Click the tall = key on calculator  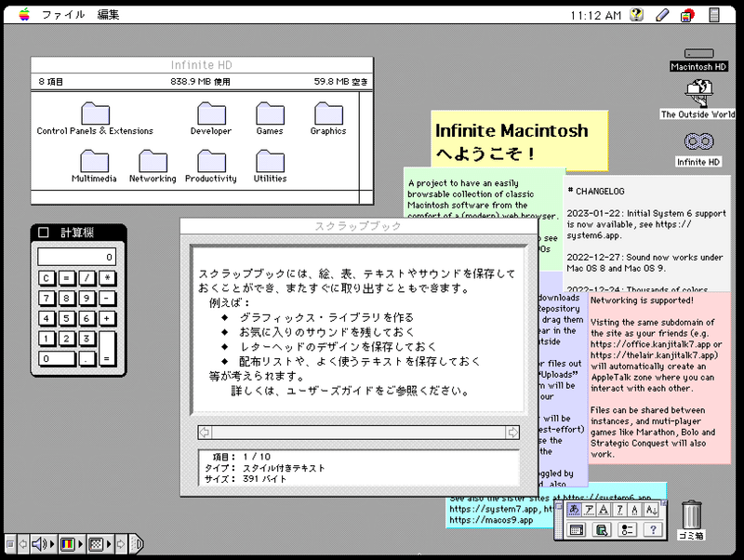[107, 349]
